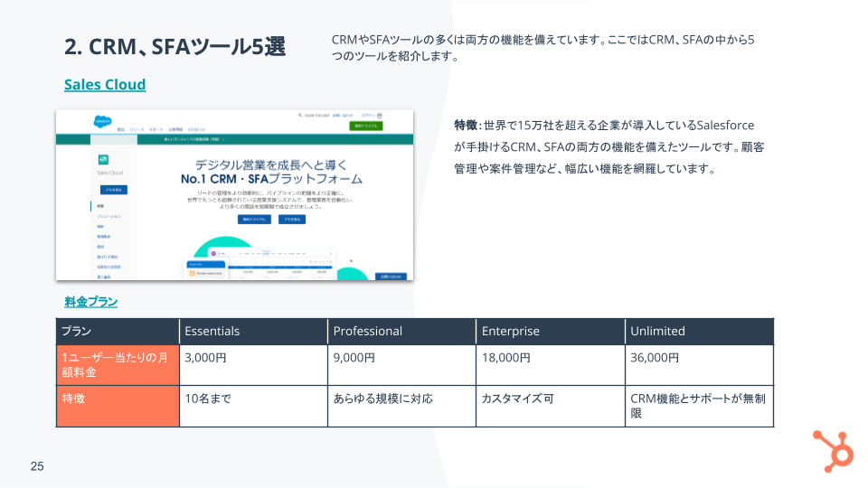
Task: Click the Essentials column header
Action: (253, 332)
